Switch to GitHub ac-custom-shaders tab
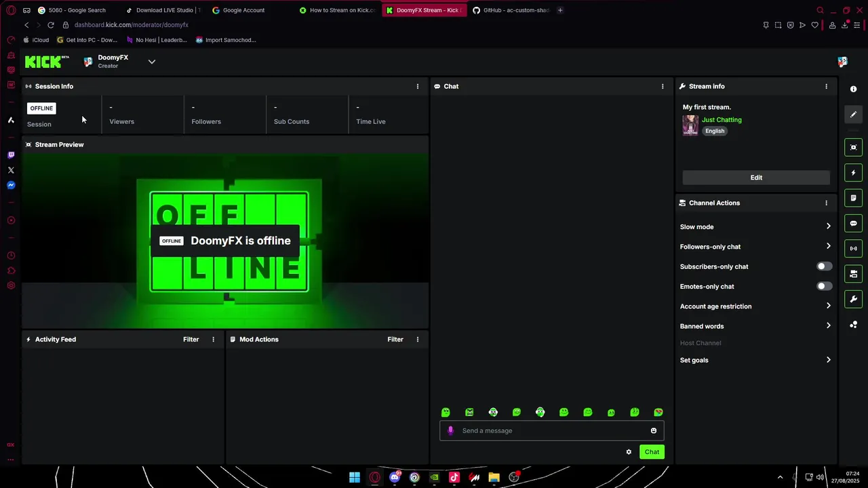 pos(511,10)
